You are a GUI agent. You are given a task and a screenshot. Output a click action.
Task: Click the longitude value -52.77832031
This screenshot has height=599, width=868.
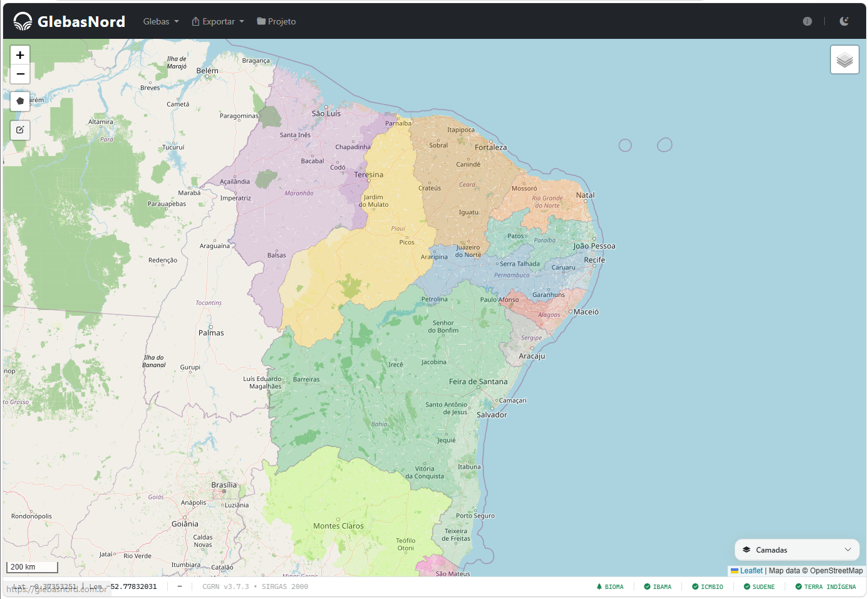pos(132,587)
